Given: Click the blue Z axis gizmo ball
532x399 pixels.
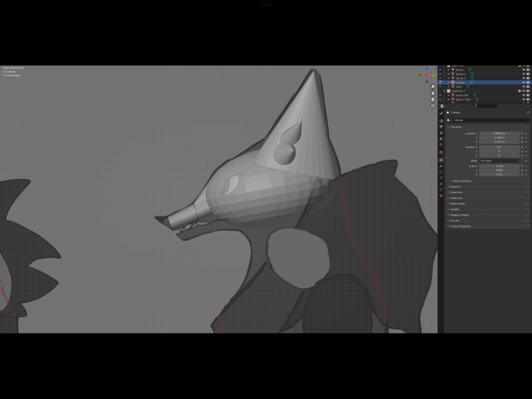Looking at the screenshot, I should tap(427, 69).
